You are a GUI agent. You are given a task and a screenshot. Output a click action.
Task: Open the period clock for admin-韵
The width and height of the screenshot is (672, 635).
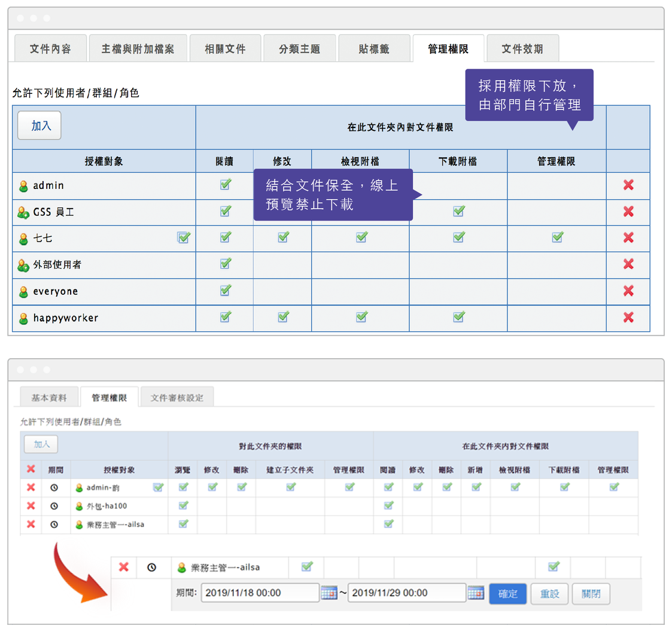(x=54, y=488)
